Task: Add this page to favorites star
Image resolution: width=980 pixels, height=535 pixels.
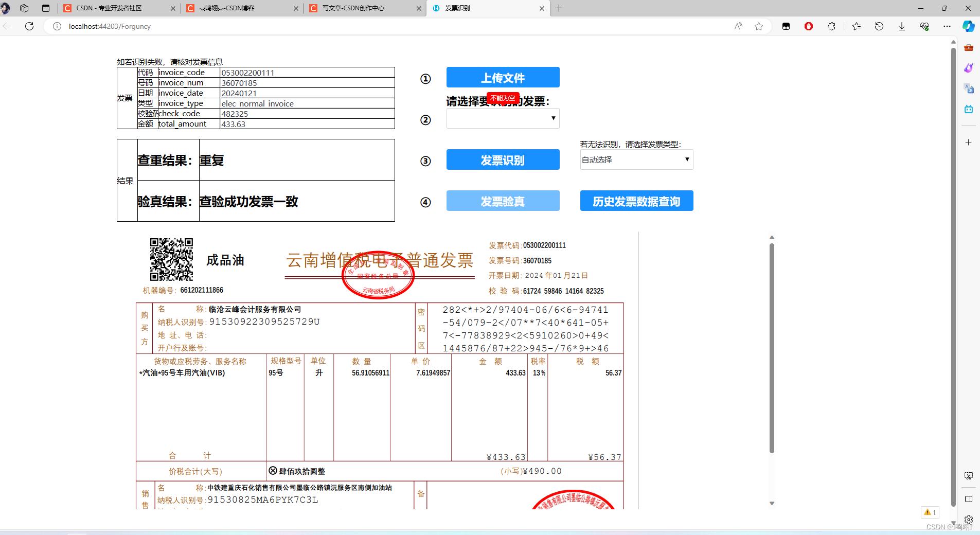Action: point(759,26)
